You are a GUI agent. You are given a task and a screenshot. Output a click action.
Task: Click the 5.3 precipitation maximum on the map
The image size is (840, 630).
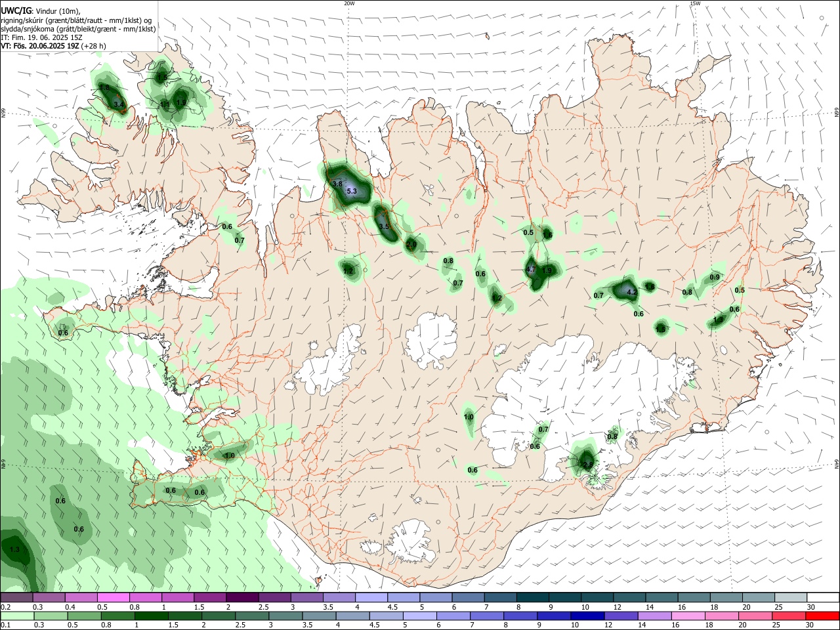(x=352, y=191)
